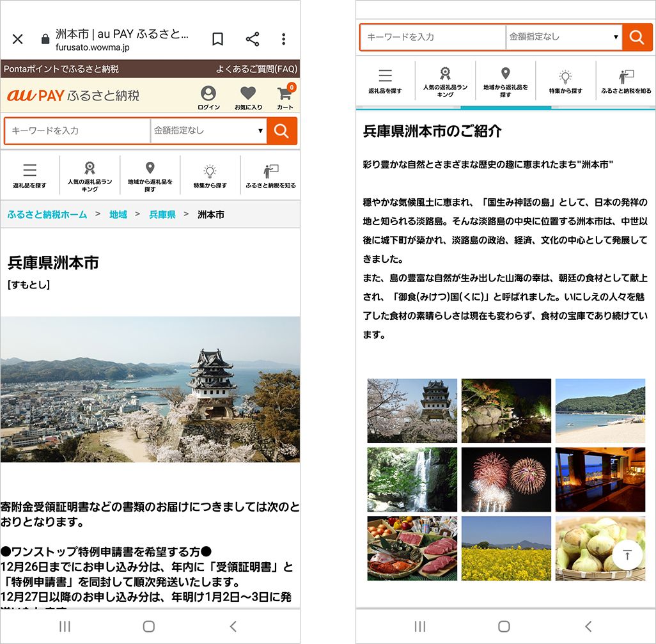
Task: Follow 地域 breadcrumb link
Action: (x=118, y=215)
